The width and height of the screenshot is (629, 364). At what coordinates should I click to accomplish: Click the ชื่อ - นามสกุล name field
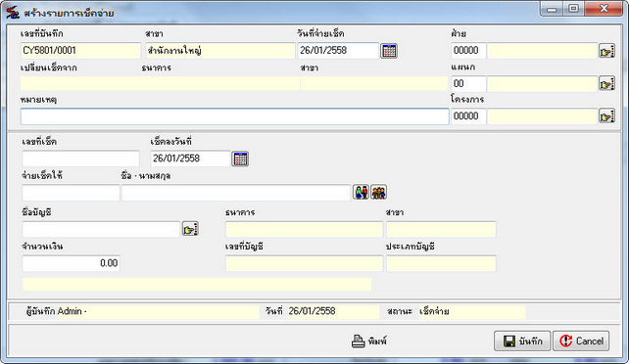pyautogui.click(x=236, y=193)
